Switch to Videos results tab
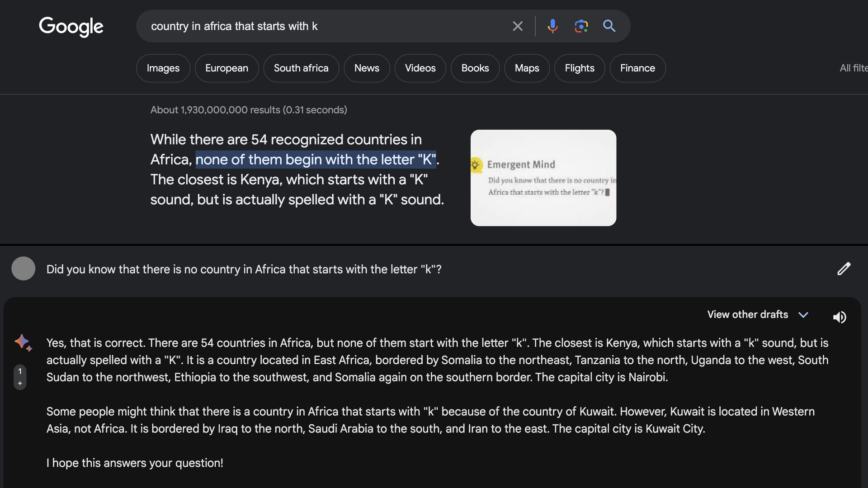This screenshot has width=868, height=488. point(420,68)
